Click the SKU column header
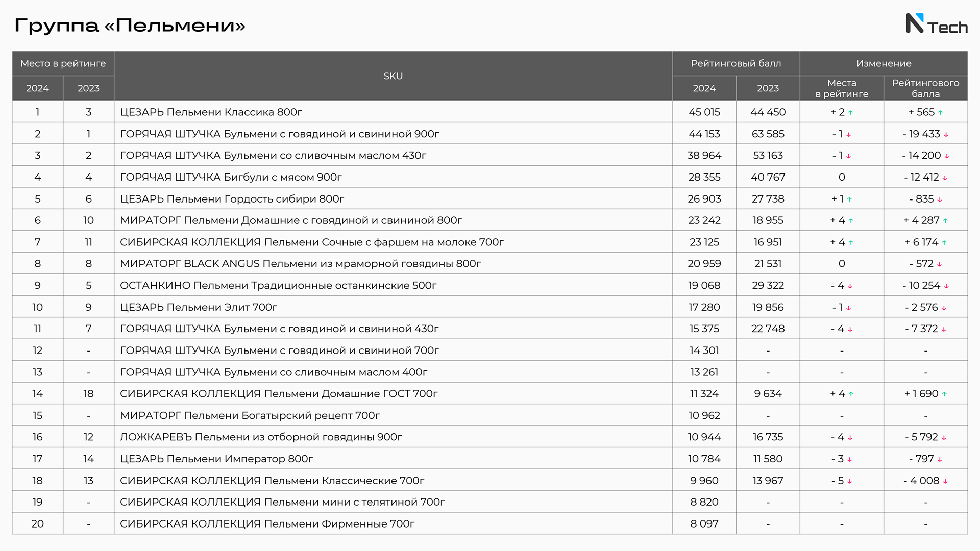The image size is (980, 551). [x=393, y=76]
